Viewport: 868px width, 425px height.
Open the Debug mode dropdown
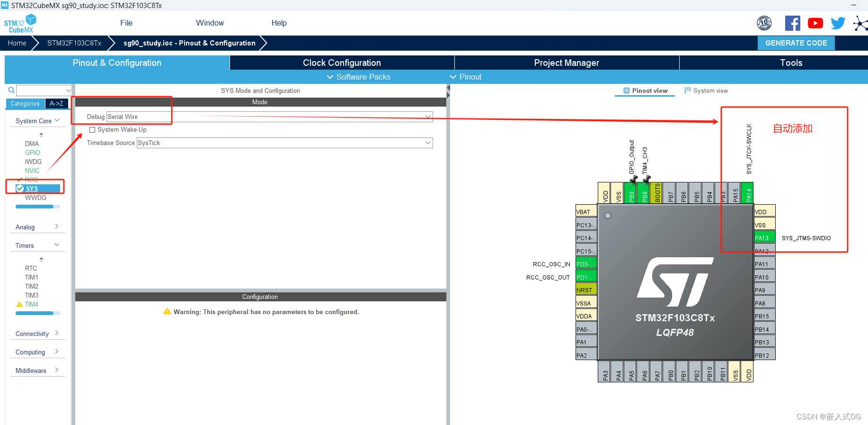pos(269,117)
